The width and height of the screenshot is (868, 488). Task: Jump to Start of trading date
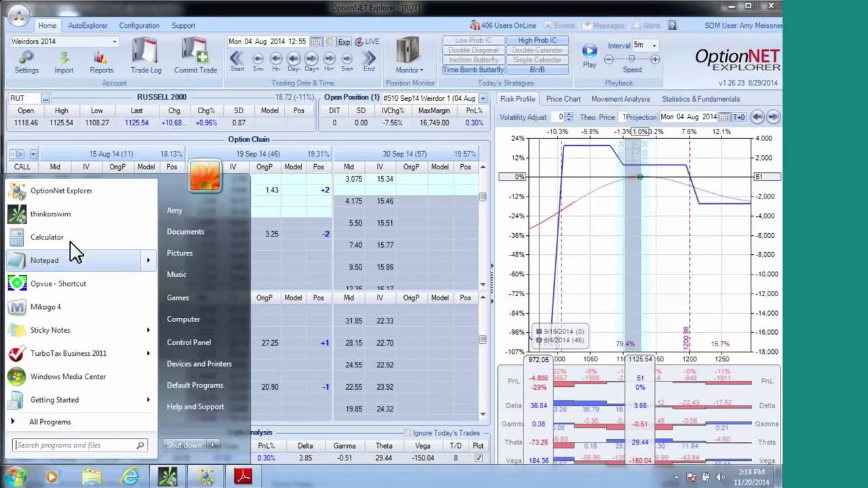(237, 61)
